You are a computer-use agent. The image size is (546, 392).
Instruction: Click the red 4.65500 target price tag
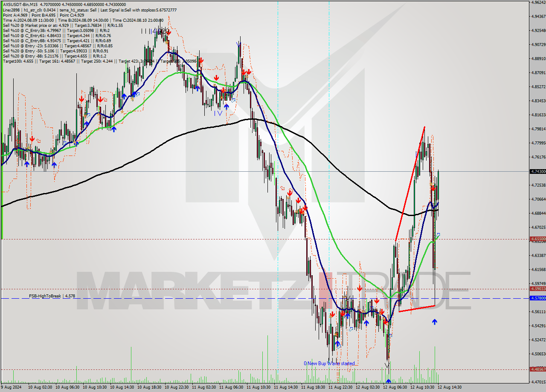[x=537, y=239]
